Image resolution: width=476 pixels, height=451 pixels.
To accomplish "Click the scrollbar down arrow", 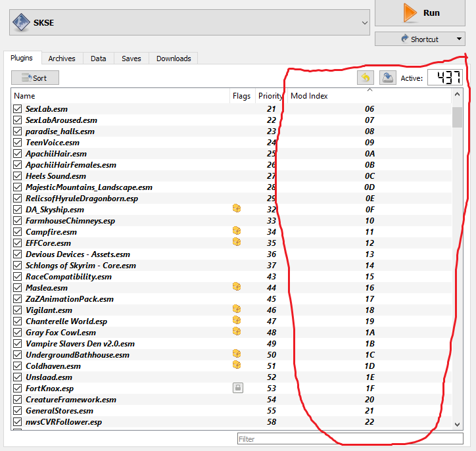I will [457, 424].
